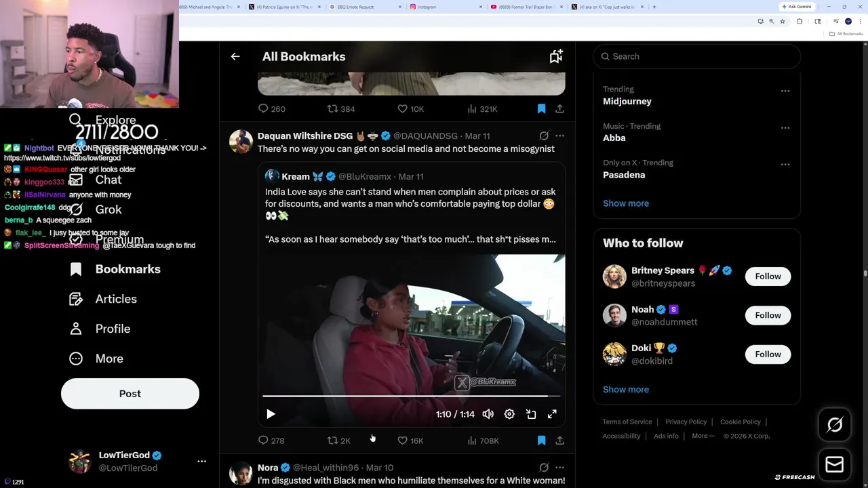Show more trending topics
This screenshot has height=488, width=868.
[625, 203]
